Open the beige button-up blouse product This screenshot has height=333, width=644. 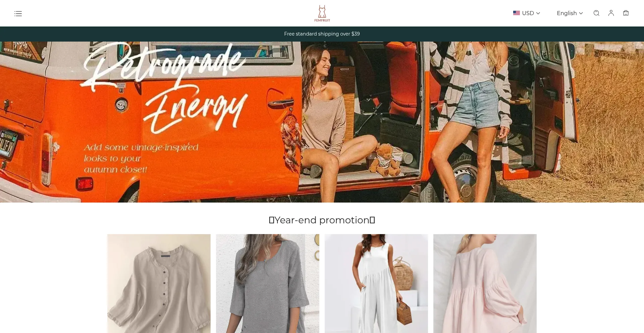click(x=159, y=284)
